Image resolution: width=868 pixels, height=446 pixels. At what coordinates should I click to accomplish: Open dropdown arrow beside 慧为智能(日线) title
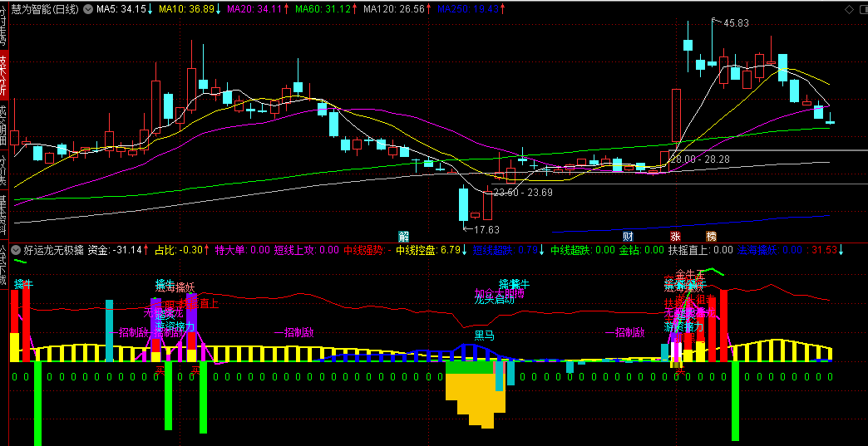click(89, 9)
